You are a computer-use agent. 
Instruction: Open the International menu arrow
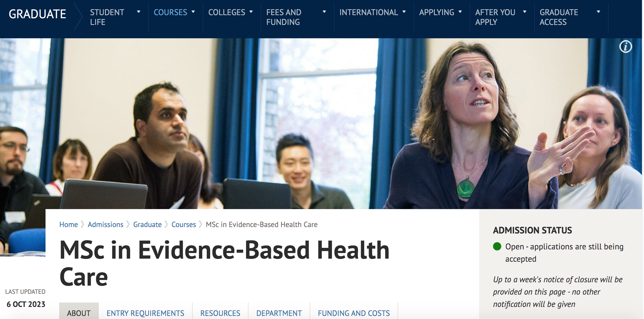point(404,12)
